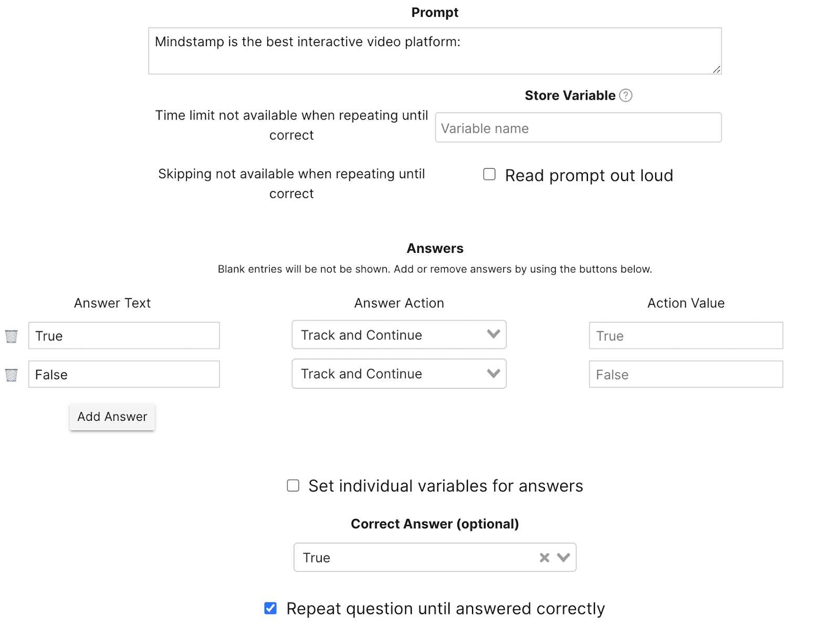Click inside the Prompt text area
Viewport: 840px width, 636px height.
[435, 50]
